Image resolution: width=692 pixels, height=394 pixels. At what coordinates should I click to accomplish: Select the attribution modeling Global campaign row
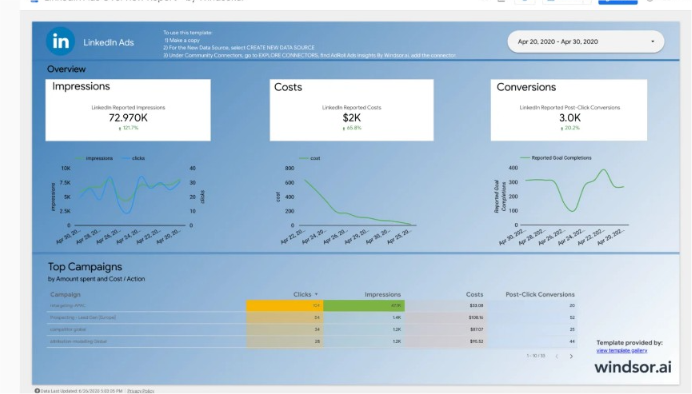tap(312, 341)
